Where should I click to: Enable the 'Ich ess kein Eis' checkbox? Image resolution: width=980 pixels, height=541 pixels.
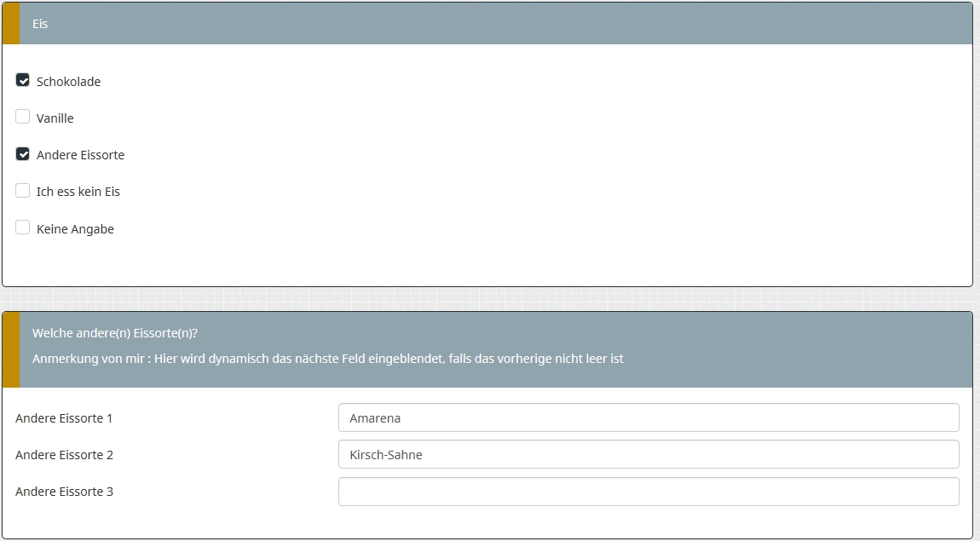pyautogui.click(x=23, y=191)
